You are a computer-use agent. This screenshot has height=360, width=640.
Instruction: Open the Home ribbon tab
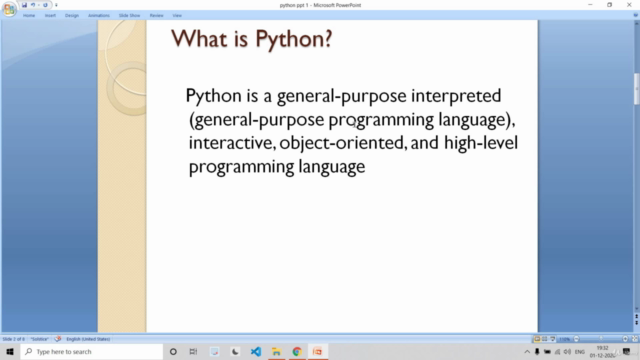point(29,16)
